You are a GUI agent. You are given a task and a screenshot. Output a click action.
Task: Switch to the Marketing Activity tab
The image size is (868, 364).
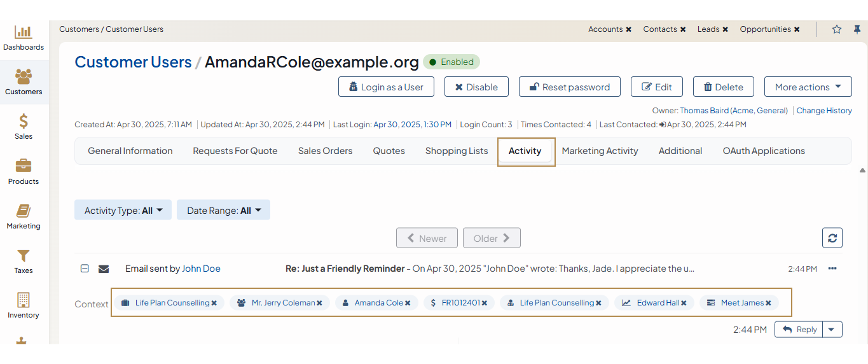tap(600, 151)
